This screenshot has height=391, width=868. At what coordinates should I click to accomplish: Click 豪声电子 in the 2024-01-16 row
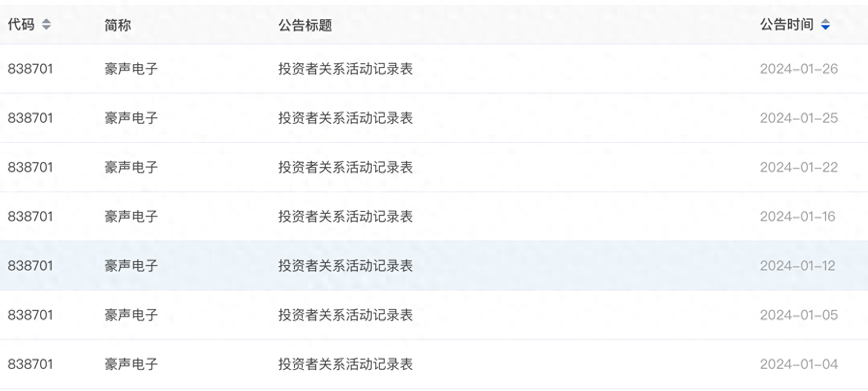[x=131, y=217]
